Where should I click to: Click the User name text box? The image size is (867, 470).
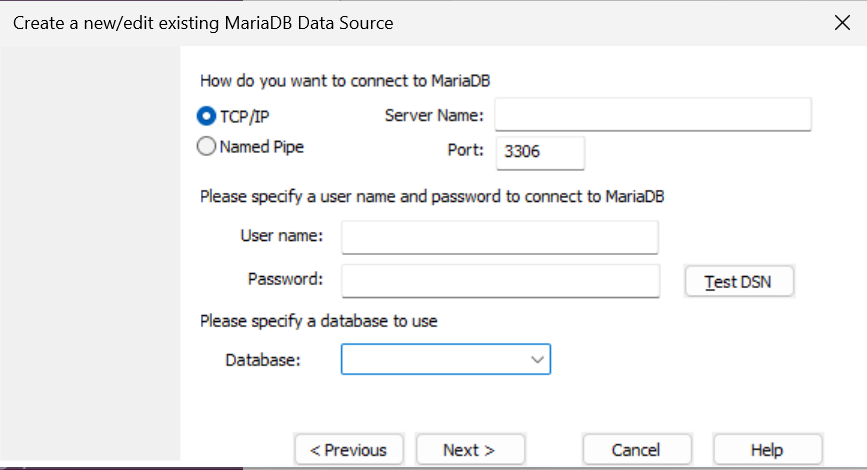point(500,238)
